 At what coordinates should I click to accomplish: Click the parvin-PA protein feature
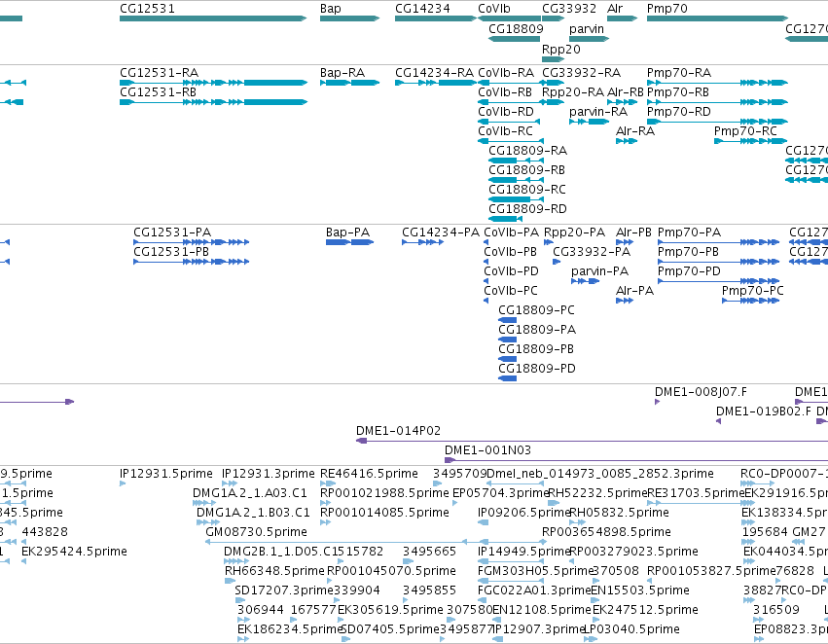[585, 281]
